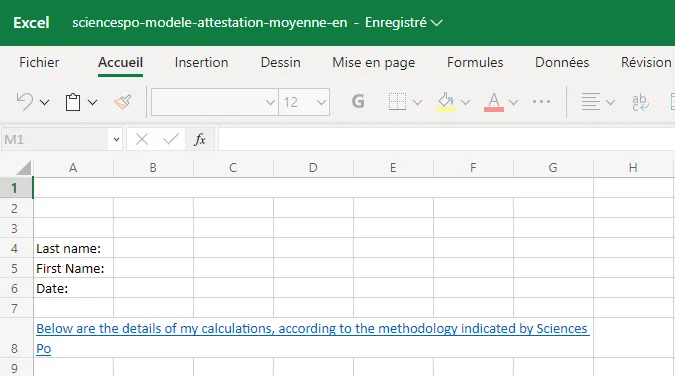Open the Name Box dropdown arrow
The width and height of the screenshot is (675, 376).
tap(116, 140)
